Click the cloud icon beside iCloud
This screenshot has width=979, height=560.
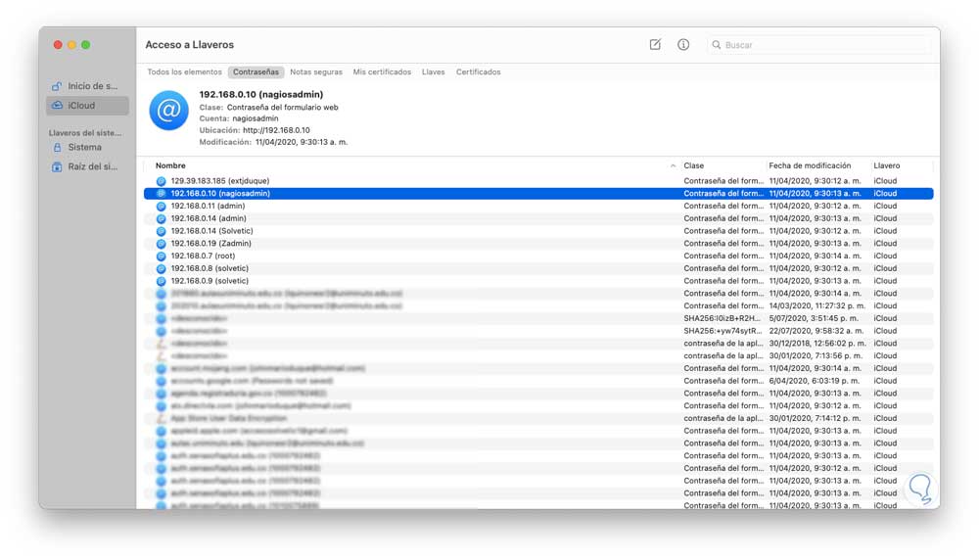(x=57, y=106)
